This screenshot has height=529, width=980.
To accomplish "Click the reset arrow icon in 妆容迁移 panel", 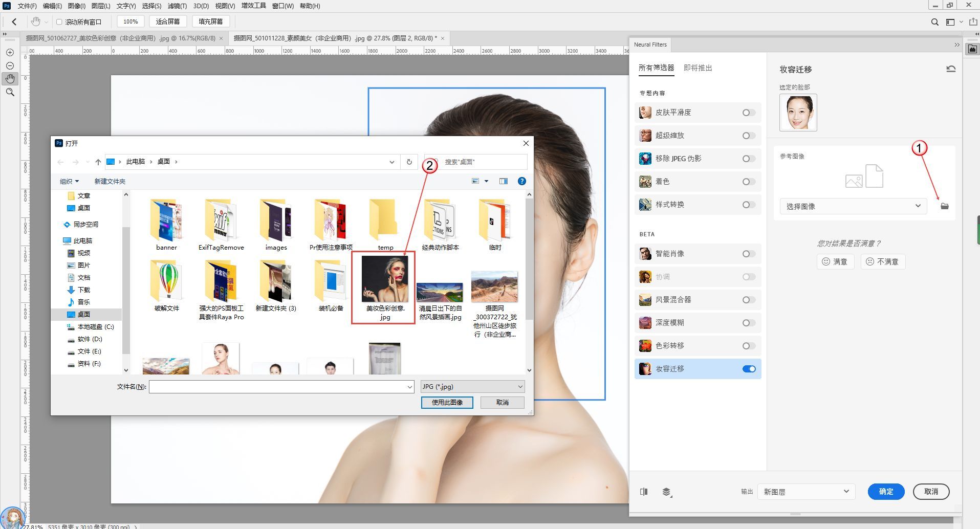I will 950,69.
